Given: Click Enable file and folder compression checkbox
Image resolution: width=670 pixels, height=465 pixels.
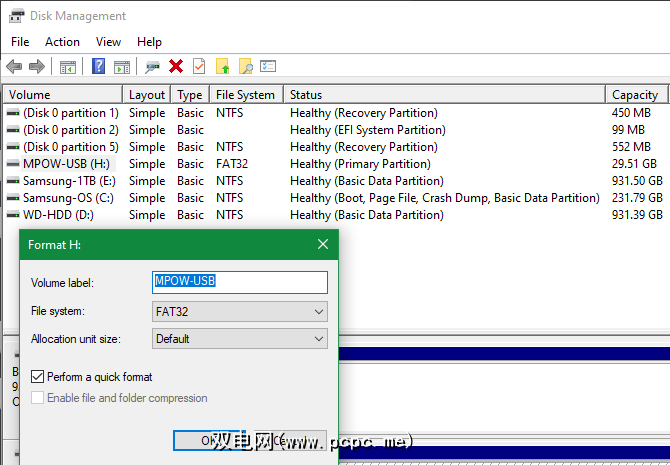Looking at the screenshot, I should pyautogui.click(x=38, y=398).
